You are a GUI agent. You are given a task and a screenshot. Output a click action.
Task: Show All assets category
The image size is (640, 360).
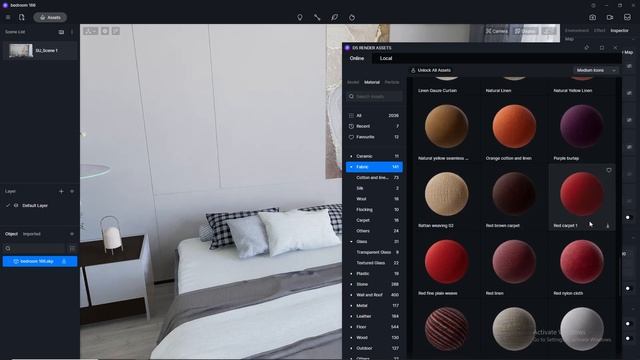[374, 116]
